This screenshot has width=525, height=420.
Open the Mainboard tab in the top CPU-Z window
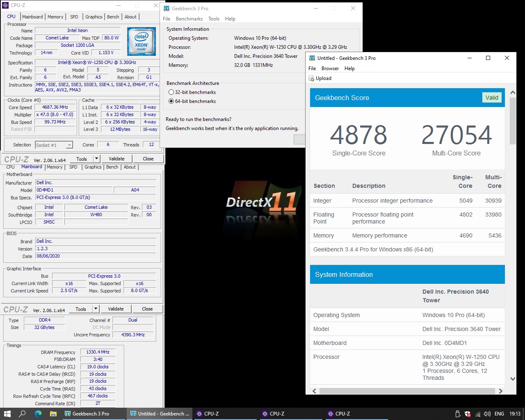click(x=32, y=17)
